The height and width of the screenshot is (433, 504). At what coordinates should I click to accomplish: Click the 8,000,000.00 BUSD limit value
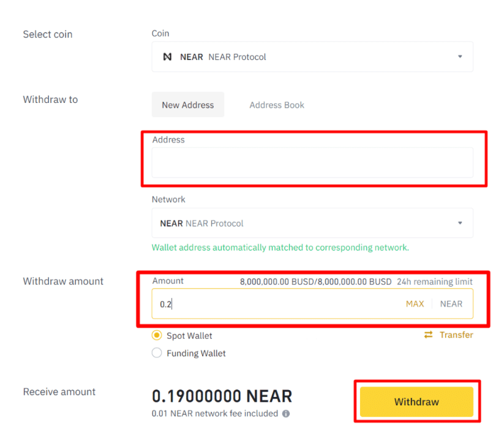click(315, 282)
